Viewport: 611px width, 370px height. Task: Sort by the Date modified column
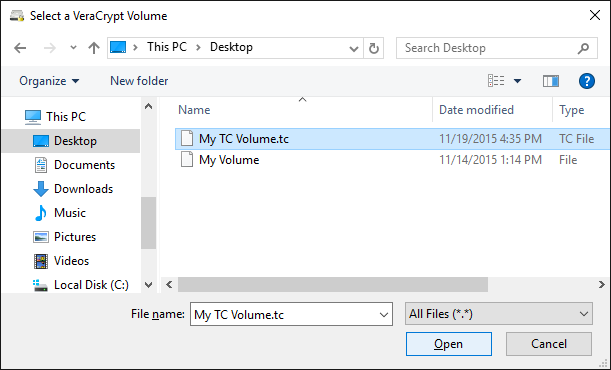pyautogui.click(x=476, y=110)
